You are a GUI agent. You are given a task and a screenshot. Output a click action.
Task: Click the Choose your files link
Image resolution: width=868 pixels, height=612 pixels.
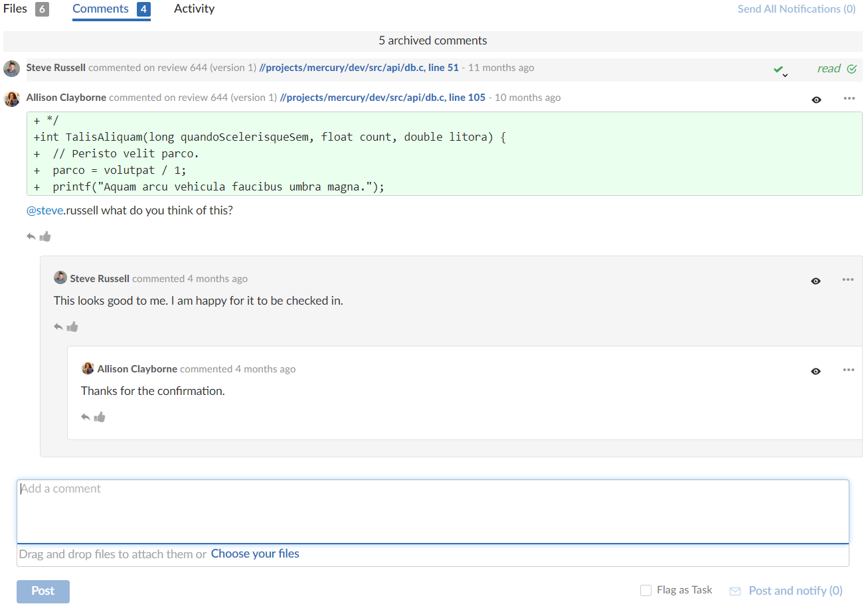tap(254, 553)
